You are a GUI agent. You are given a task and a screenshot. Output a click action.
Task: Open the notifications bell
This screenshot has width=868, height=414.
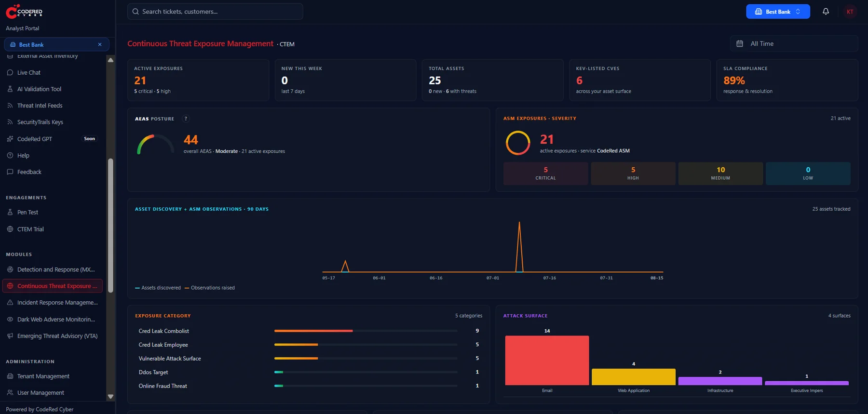(826, 12)
